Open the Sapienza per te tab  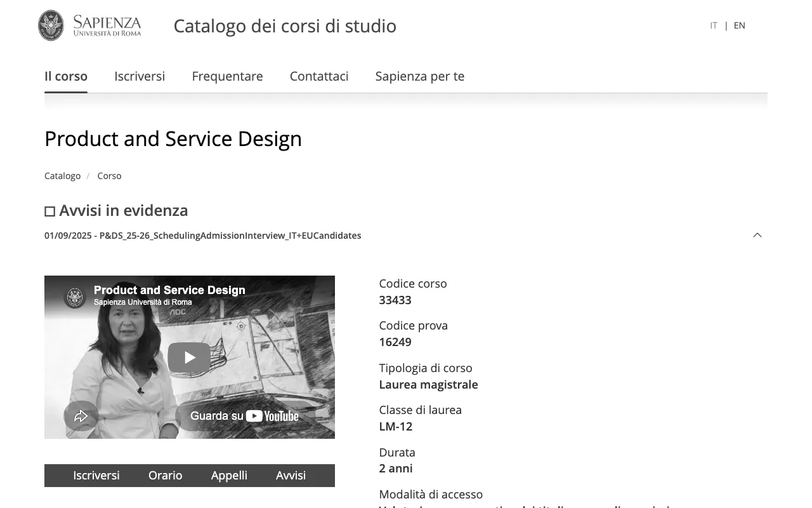pos(420,76)
